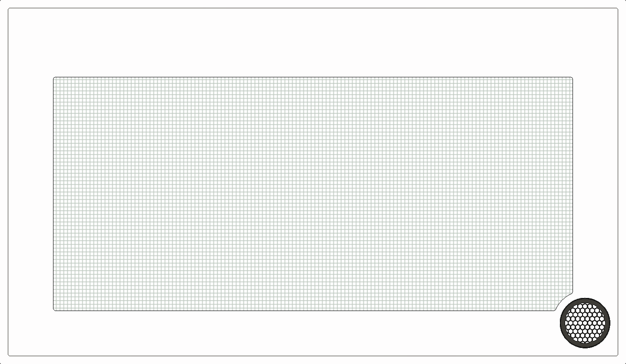Click the top-right corner of the outer frame

point(617,9)
